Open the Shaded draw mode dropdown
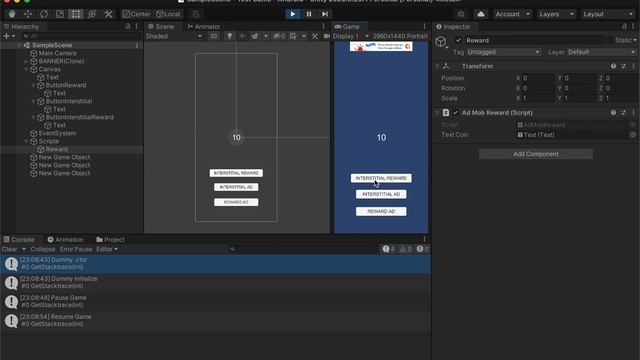 click(174, 36)
